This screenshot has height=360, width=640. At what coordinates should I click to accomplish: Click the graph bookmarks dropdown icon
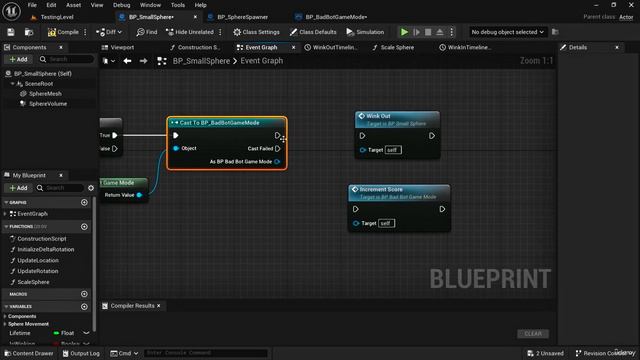(109, 61)
